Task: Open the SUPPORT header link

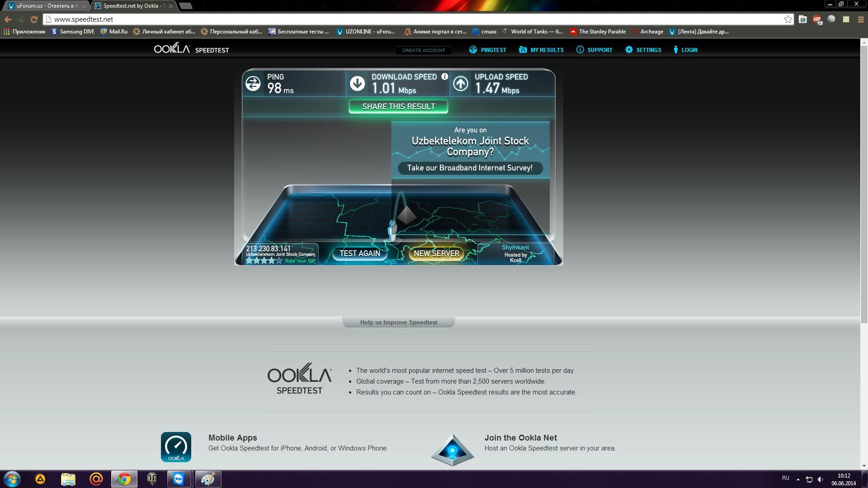Action: click(594, 50)
